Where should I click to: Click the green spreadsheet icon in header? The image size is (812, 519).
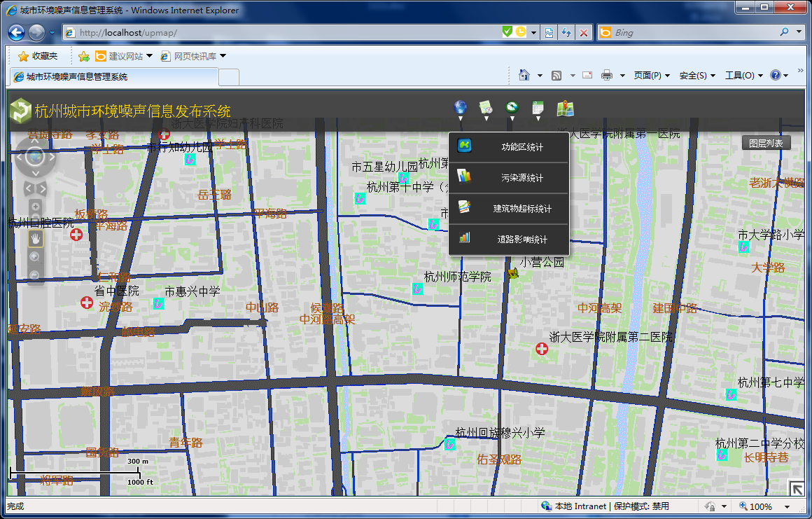click(538, 107)
